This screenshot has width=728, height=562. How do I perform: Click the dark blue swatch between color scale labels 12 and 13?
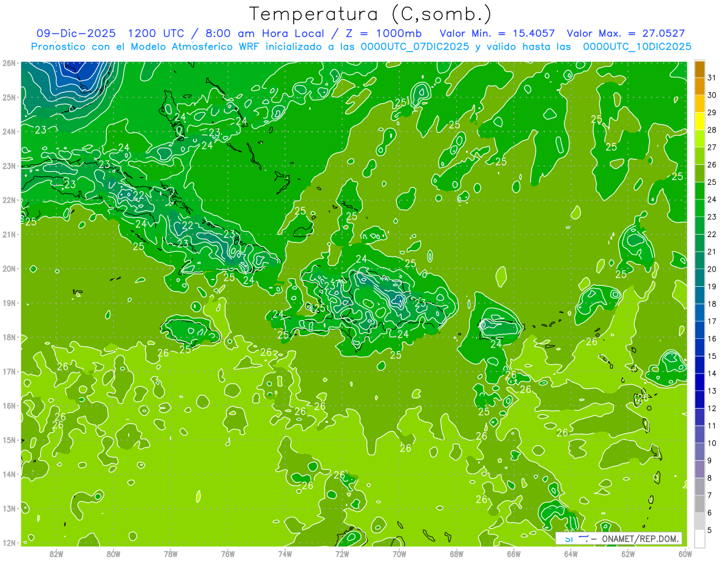click(x=699, y=400)
